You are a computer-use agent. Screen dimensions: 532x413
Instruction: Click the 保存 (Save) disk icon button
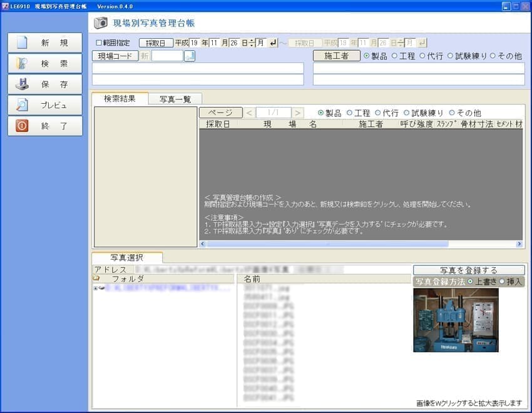pyautogui.click(x=45, y=84)
